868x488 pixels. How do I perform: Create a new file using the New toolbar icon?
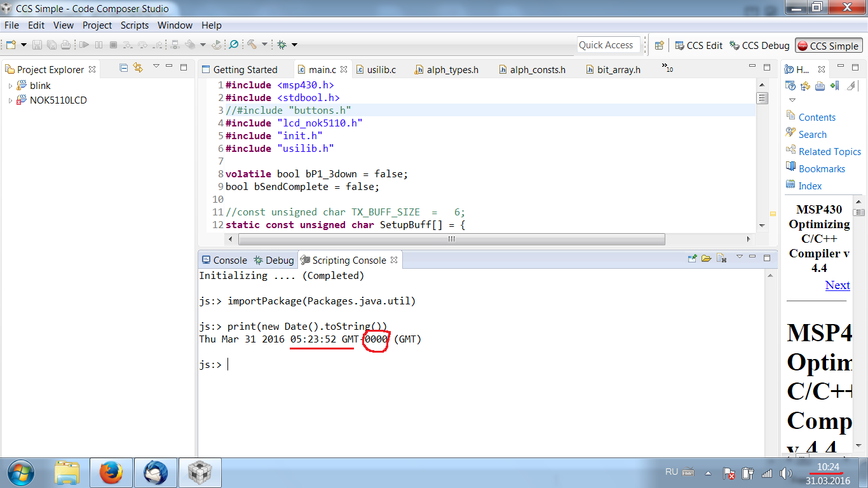(10, 45)
